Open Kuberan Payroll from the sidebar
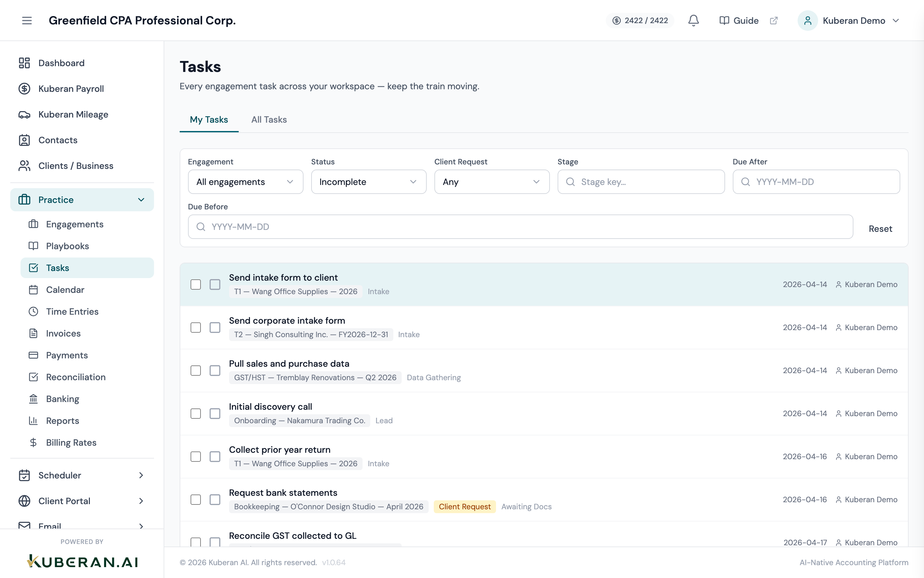The height and width of the screenshot is (578, 924). click(x=82, y=89)
